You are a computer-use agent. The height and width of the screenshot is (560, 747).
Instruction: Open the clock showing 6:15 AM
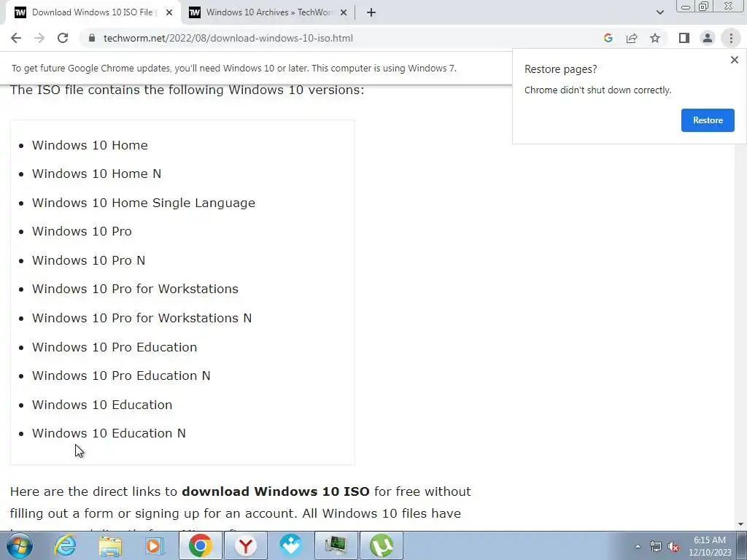tap(710, 545)
